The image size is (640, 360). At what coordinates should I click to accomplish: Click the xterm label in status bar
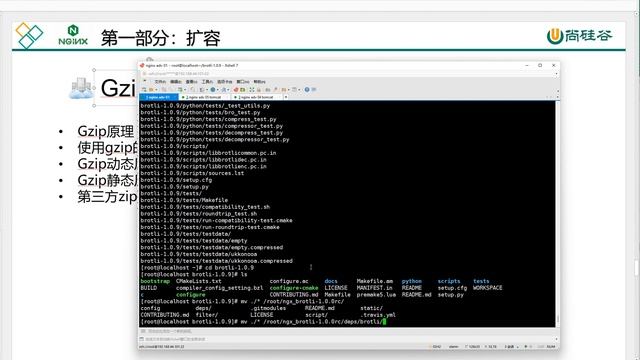tap(453, 347)
